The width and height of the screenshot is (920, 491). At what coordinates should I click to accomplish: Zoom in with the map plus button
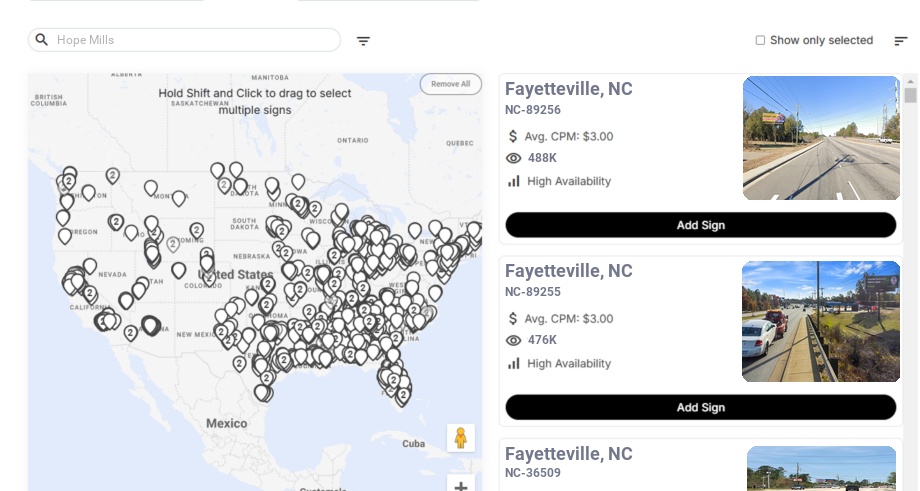(x=461, y=486)
